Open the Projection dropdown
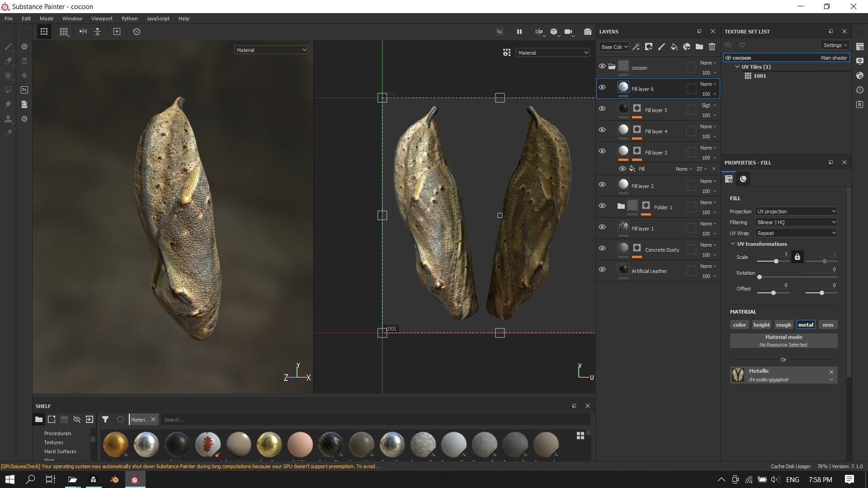The image size is (868, 488). 796,211
